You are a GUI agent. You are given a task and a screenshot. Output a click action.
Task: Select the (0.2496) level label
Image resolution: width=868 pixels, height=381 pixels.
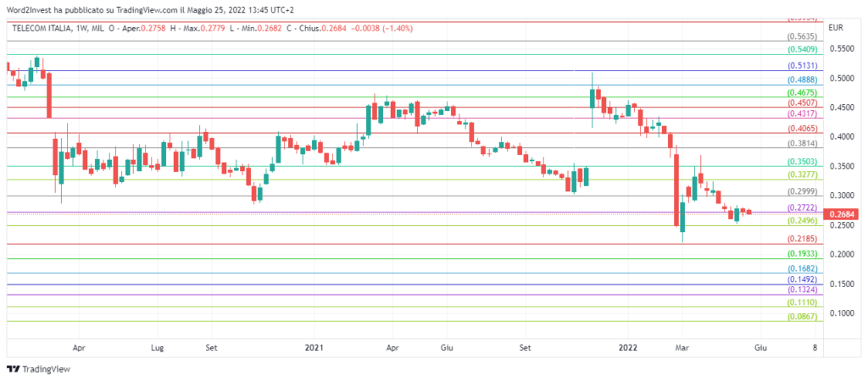[x=802, y=221]
